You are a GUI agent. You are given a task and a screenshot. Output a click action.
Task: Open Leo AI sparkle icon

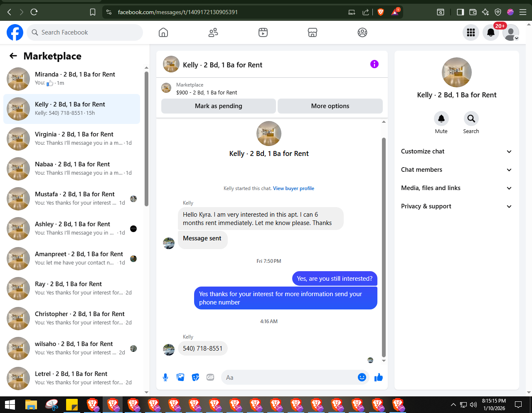485,12
